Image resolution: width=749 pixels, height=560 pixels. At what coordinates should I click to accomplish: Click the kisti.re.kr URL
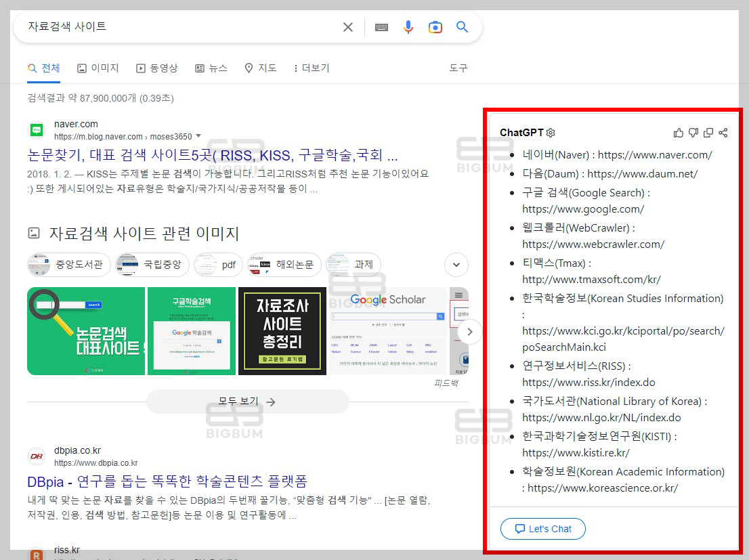576,452
